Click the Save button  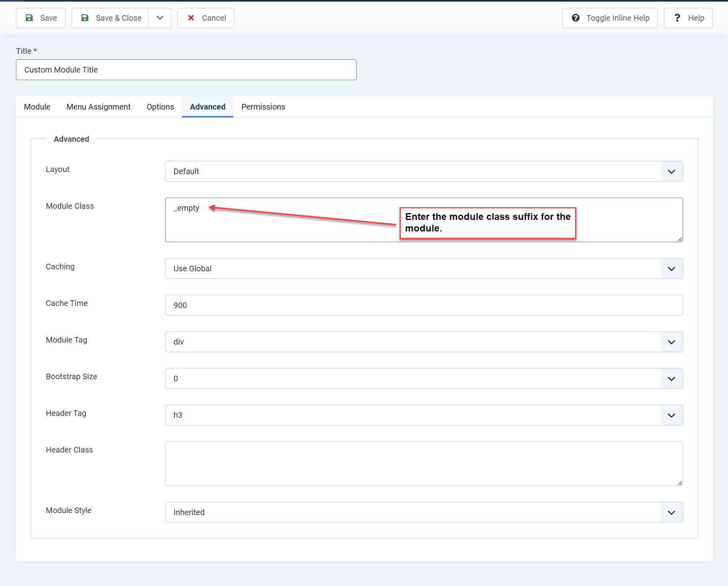pos(41,18)
